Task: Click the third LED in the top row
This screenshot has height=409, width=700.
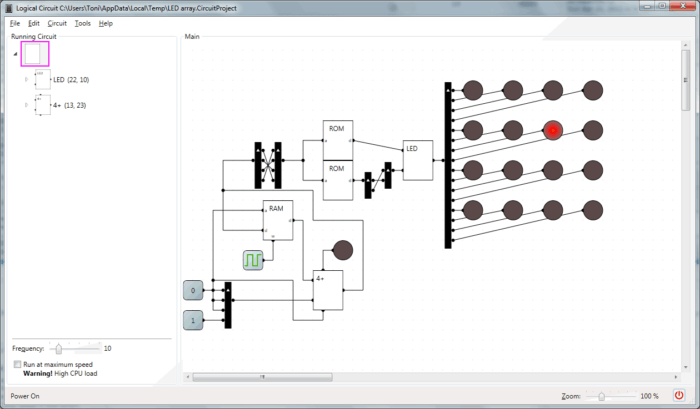Action: coord(553,90)
